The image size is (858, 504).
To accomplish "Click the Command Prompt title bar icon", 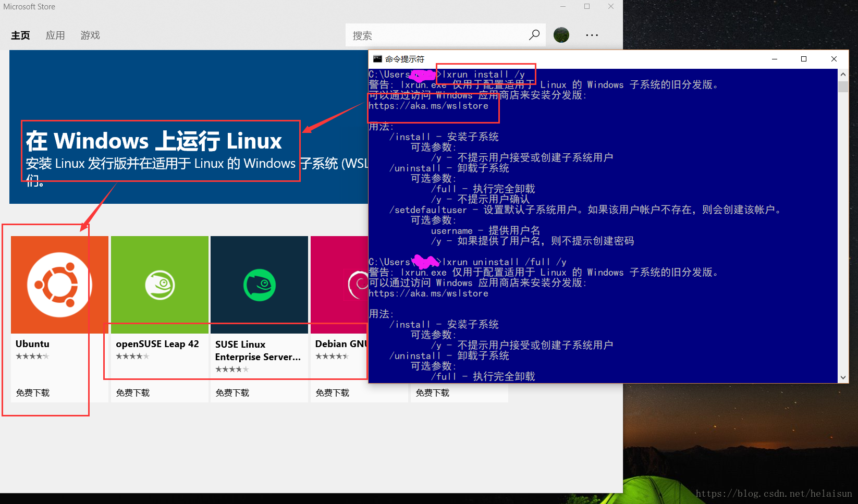I will pyautogui.click(x=377, y=59).
